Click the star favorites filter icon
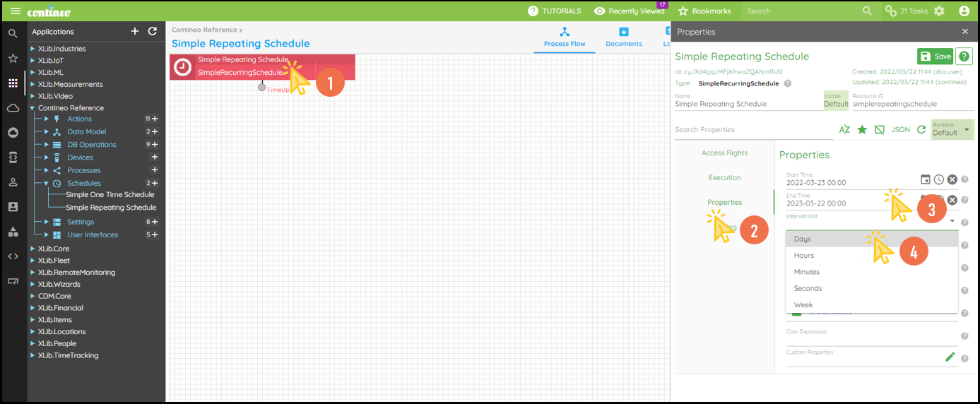Image resolution: width=980 pixels, height=404 pixels. tap(862, 130)
